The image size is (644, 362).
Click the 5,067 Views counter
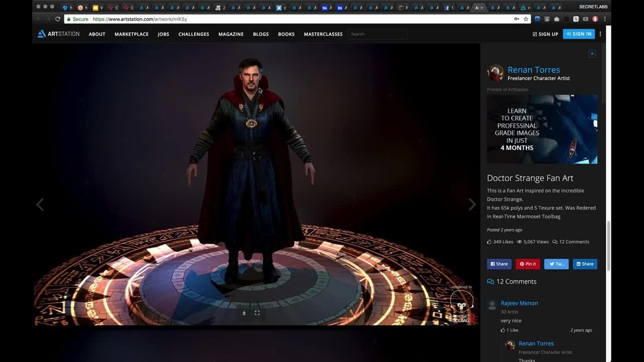pos(533,242)
